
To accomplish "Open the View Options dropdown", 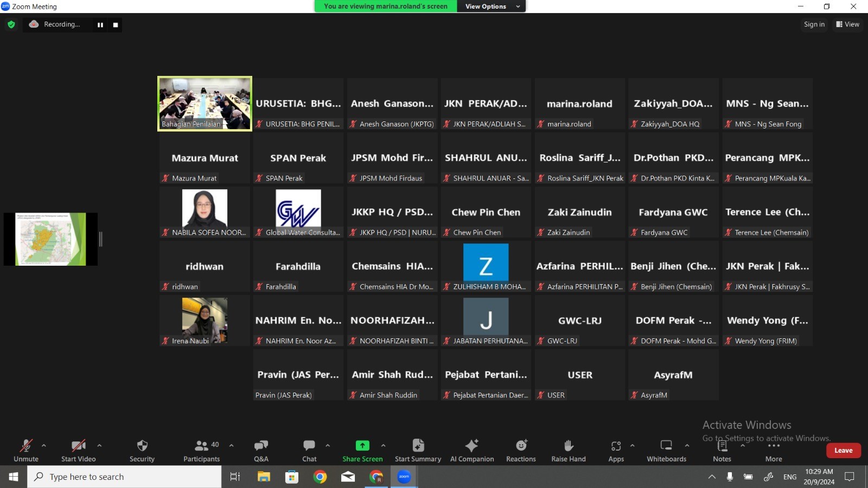I will point(492,7).
